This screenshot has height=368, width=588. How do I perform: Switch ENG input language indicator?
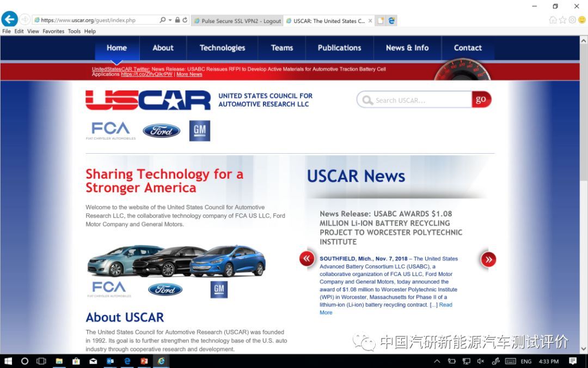tap(526, 361)
